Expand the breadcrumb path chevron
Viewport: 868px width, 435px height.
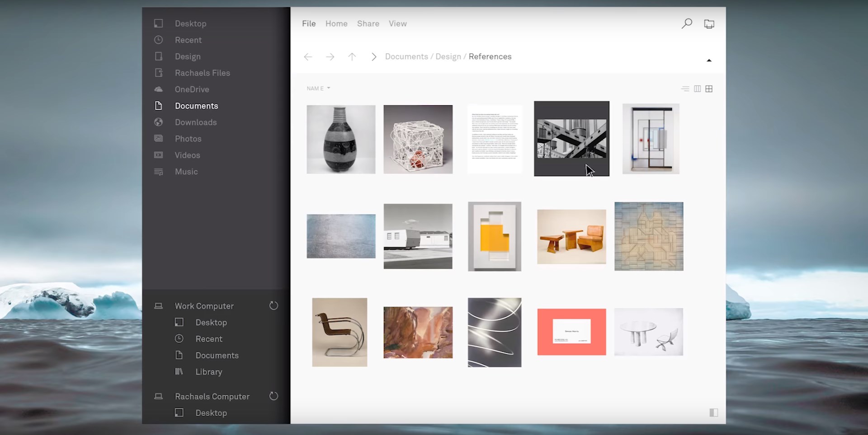(373, 57)
